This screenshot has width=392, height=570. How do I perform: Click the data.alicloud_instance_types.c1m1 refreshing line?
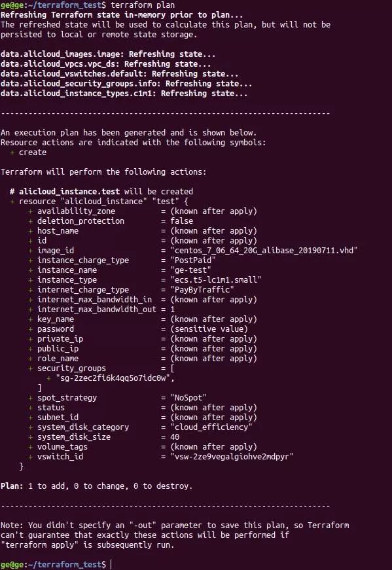(x=124, y=94)
